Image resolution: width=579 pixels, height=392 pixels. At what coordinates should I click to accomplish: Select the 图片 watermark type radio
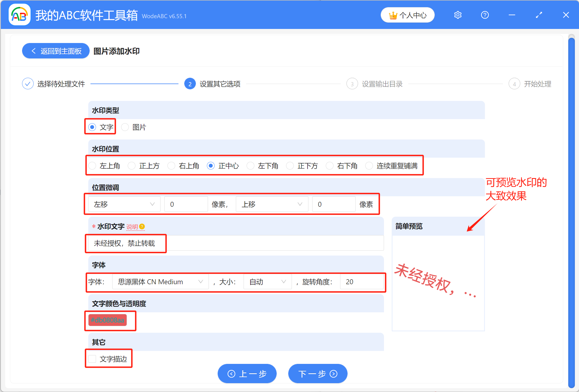coord(125,127)
